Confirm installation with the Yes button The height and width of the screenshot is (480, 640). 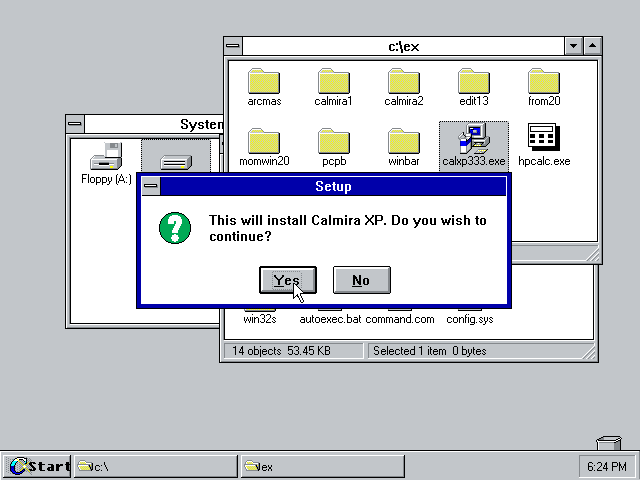click(x=287, y=280)
